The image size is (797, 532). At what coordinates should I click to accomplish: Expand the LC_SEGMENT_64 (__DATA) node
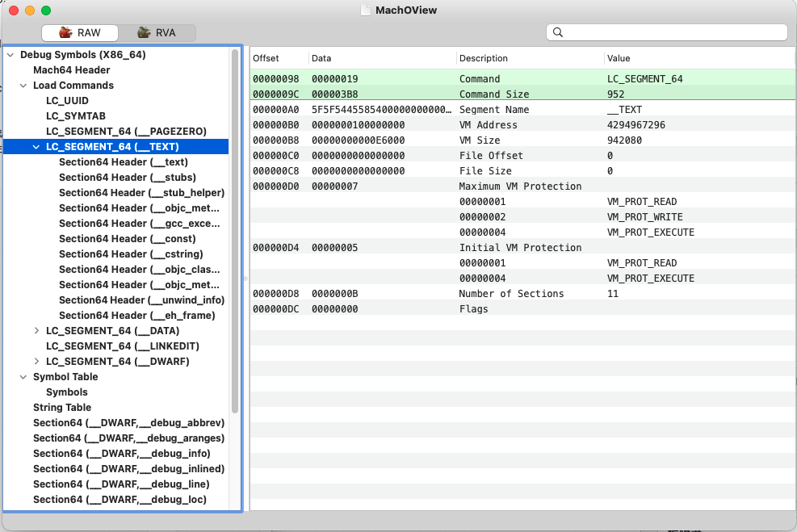point(36,331)
